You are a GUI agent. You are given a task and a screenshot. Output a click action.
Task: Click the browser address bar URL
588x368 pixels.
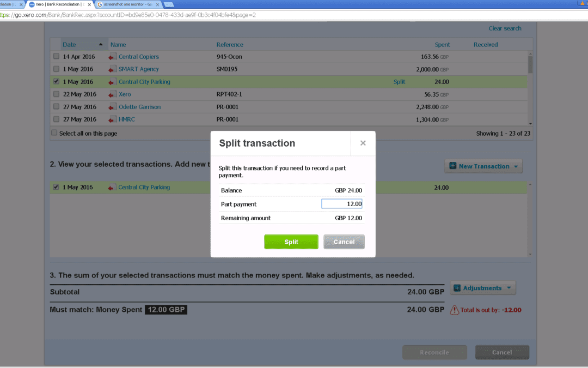pos(127,15)
